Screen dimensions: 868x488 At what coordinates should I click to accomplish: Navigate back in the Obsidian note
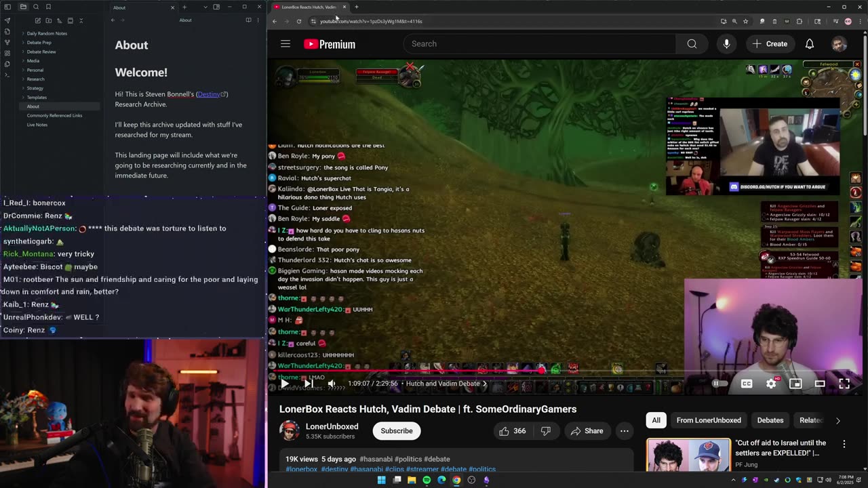[113, 20]
